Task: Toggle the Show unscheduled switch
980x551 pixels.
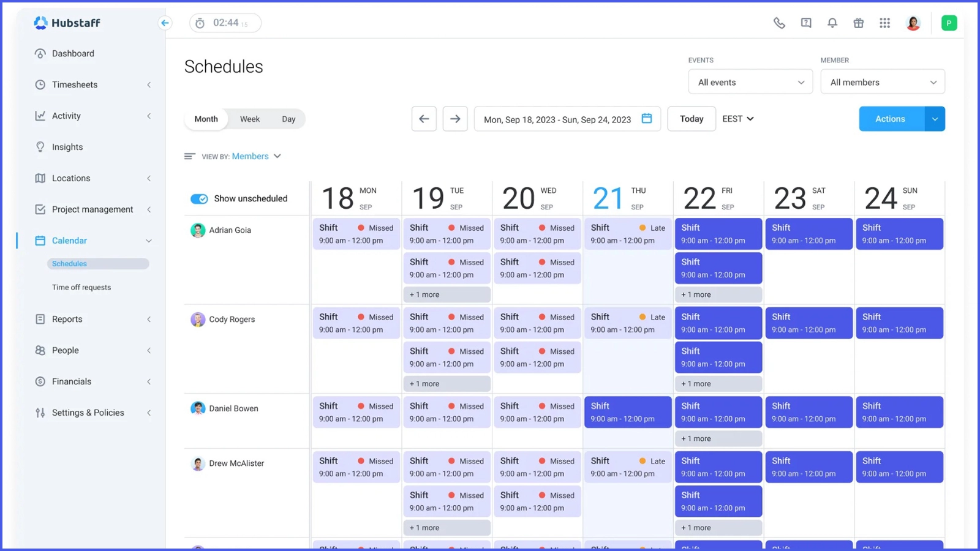Action: click(x=199, y=199)
